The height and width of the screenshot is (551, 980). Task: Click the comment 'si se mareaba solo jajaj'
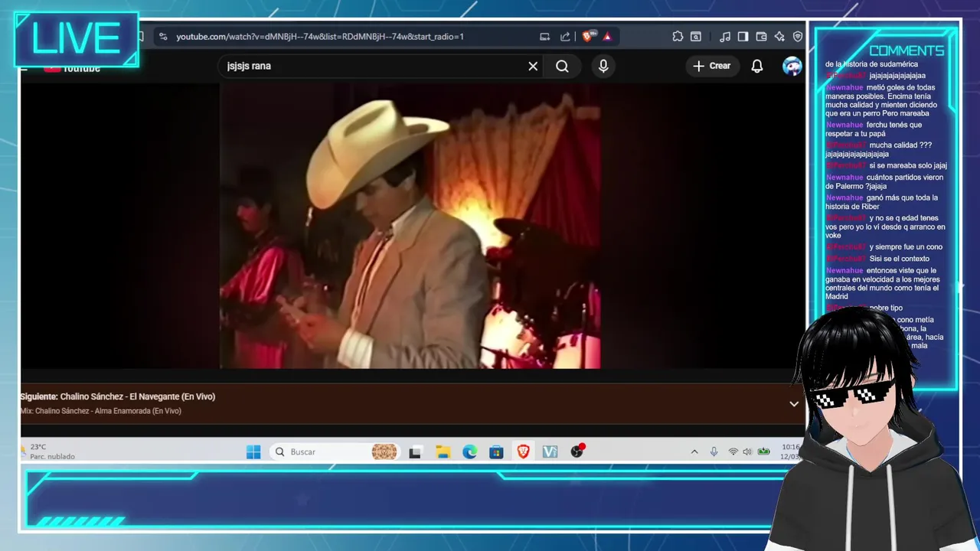tap(887, 165)
